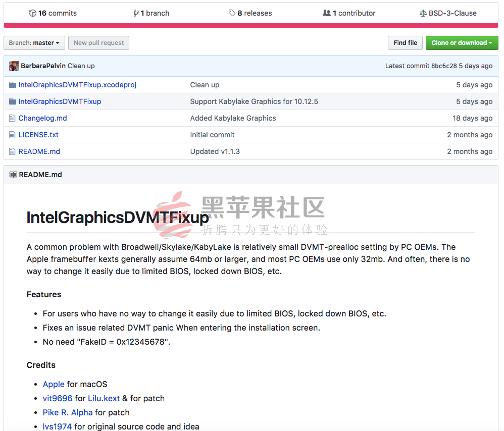
Task: Click the No need "FakeID = 0x12345678" bullet
Action: coord(107,342)
